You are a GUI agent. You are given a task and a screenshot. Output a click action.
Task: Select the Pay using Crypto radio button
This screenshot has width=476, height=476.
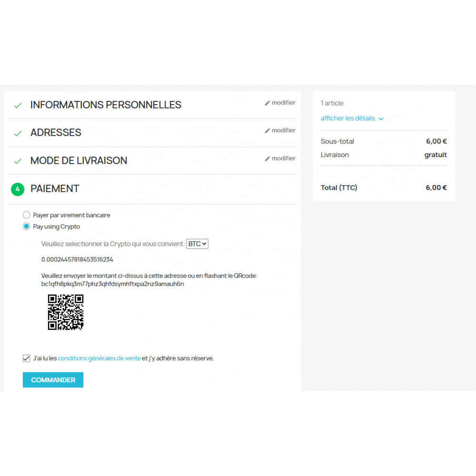tap(26, 226)
